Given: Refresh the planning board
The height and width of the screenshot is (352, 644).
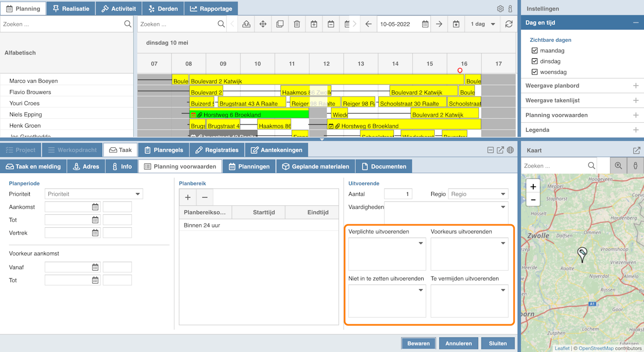Looking at the screenshot, I should tap(509, 24).
